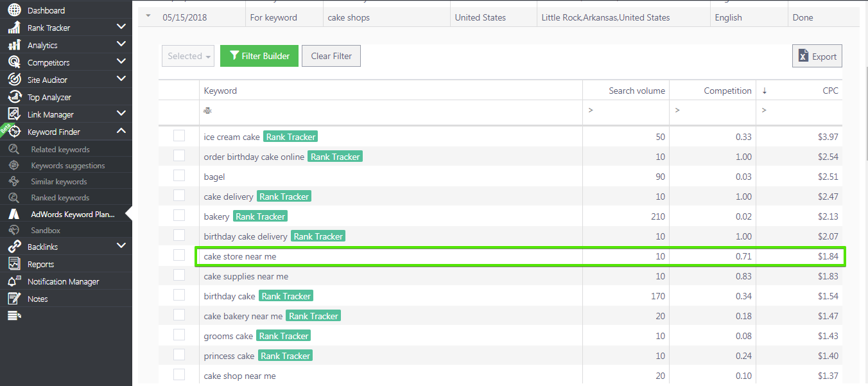
Task: Click the Rank Tracker sidebar icon
Action: [14, 28]
